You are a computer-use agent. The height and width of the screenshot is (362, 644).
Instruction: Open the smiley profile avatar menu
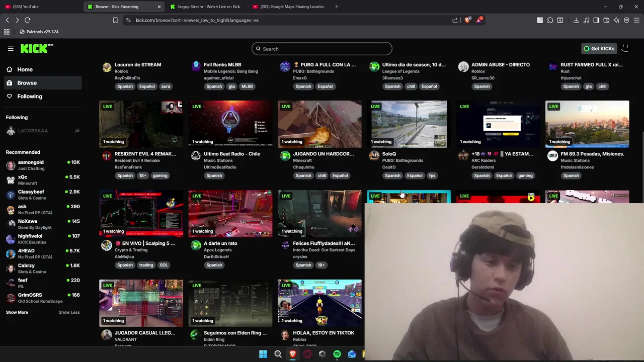(x=625, y=48)
